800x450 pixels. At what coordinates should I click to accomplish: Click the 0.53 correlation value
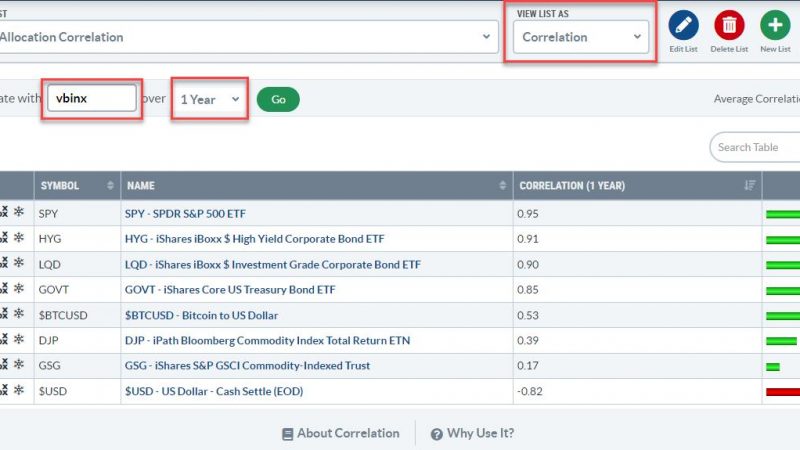528,315
